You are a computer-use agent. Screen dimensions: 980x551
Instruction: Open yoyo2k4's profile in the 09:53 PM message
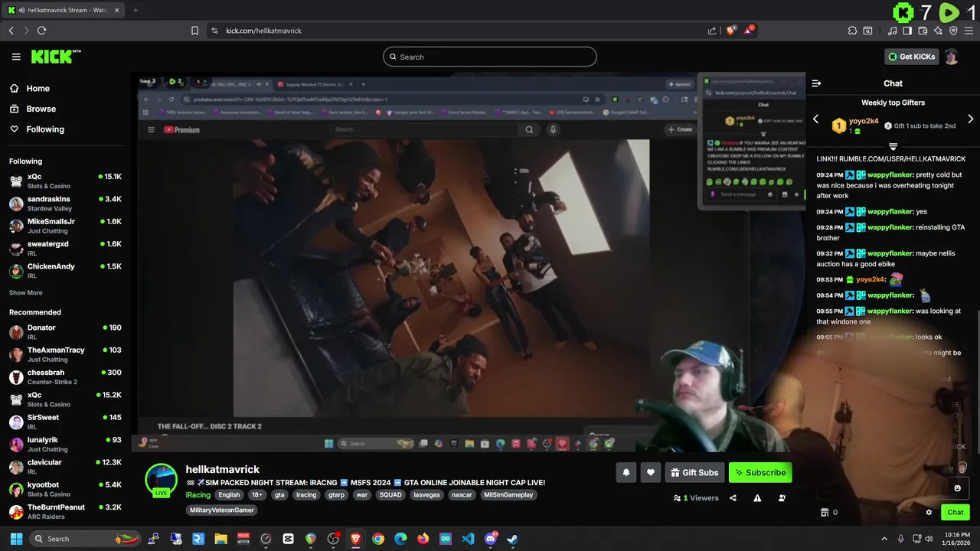point(871,279)
